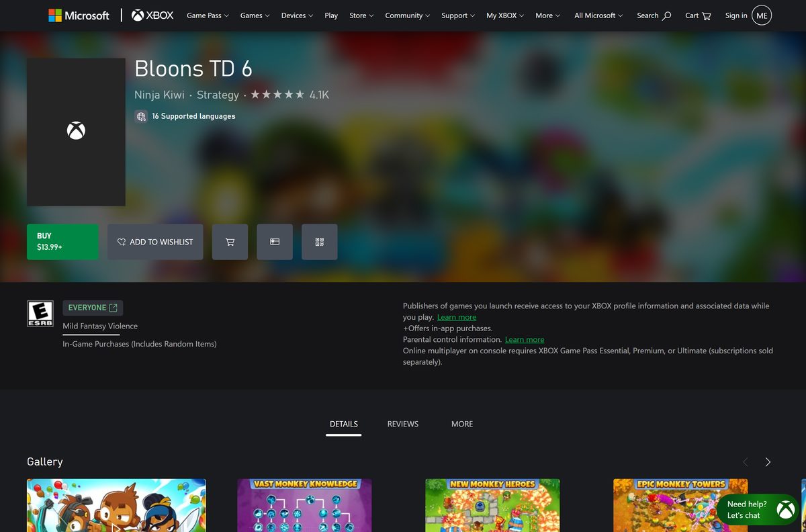Expand the Store dropdown menu
The image size is (806, 532).
coord(362,15)
